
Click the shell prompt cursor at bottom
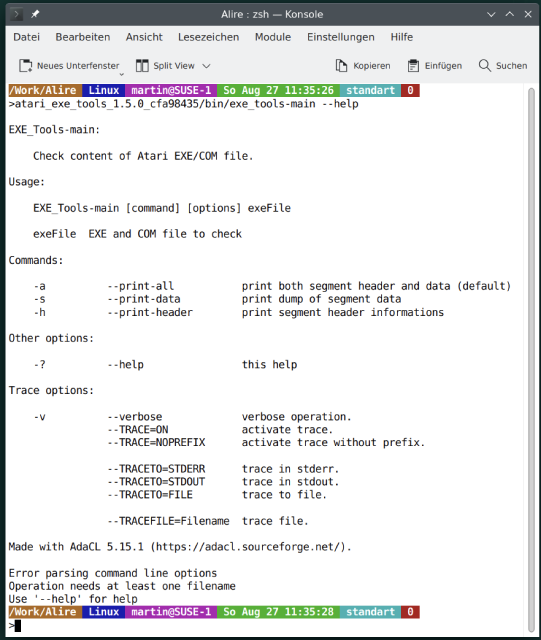(18, 626)
